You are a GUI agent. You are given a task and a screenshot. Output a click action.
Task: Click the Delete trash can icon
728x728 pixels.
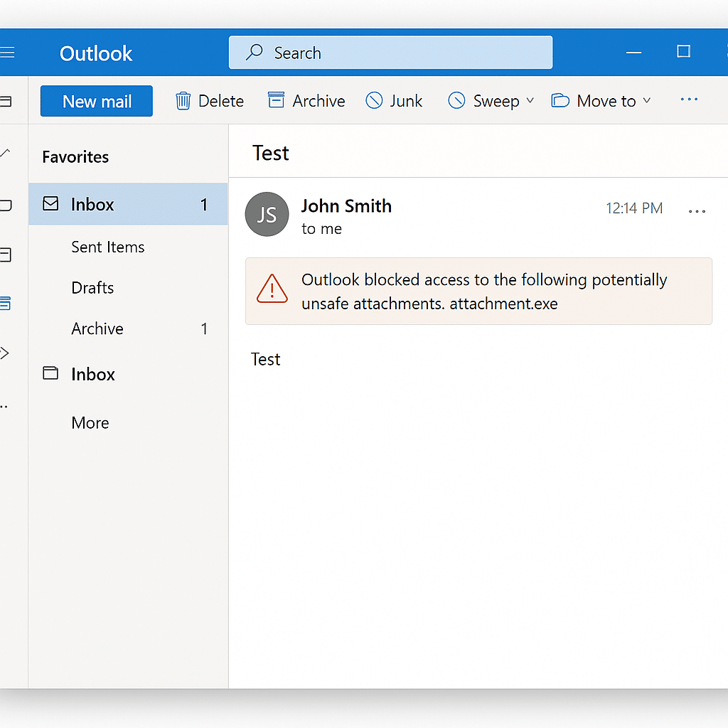[183, 101]
